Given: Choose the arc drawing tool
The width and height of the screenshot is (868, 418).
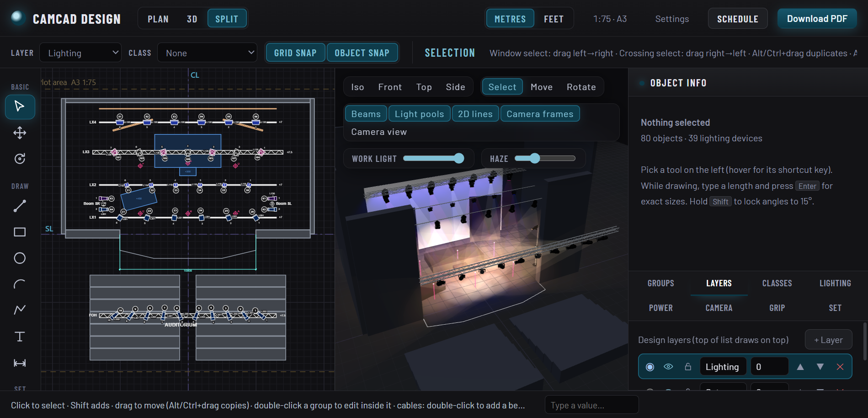Looking at the screenshot, I should [x=20, y=284].
